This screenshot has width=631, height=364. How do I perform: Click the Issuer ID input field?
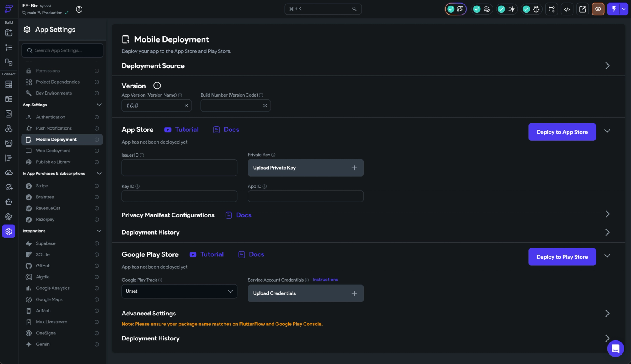click(x=179, y=168)
